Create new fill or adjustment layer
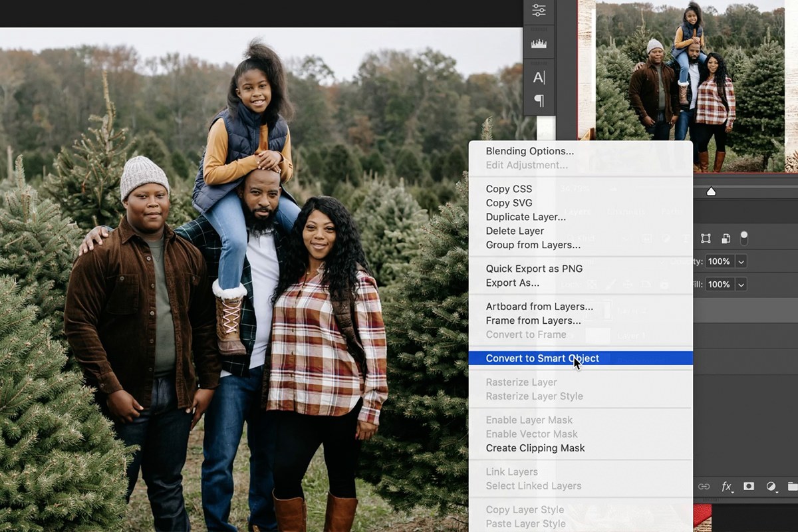 click(771, 487)
